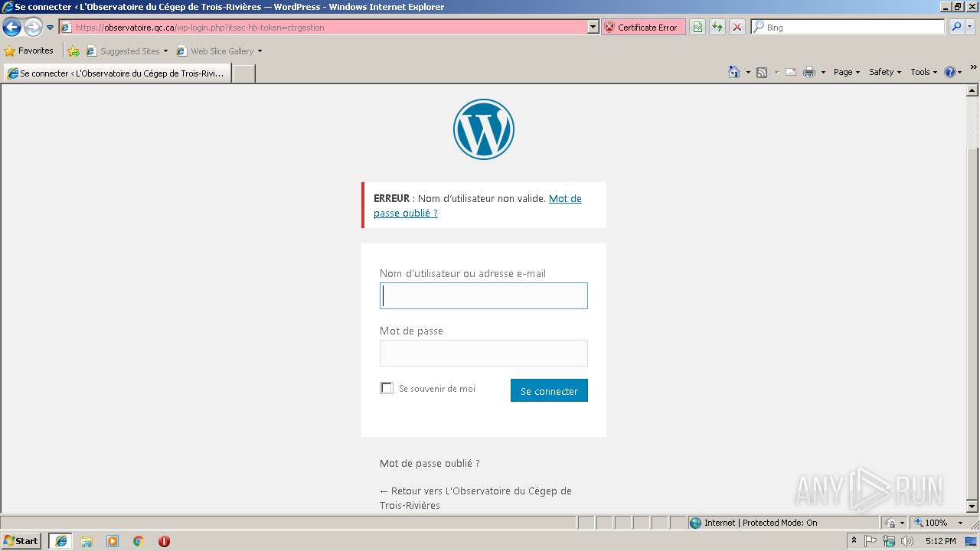
Task: Expand the address bar autocomplete dropdown
Action: coord(593,27)
